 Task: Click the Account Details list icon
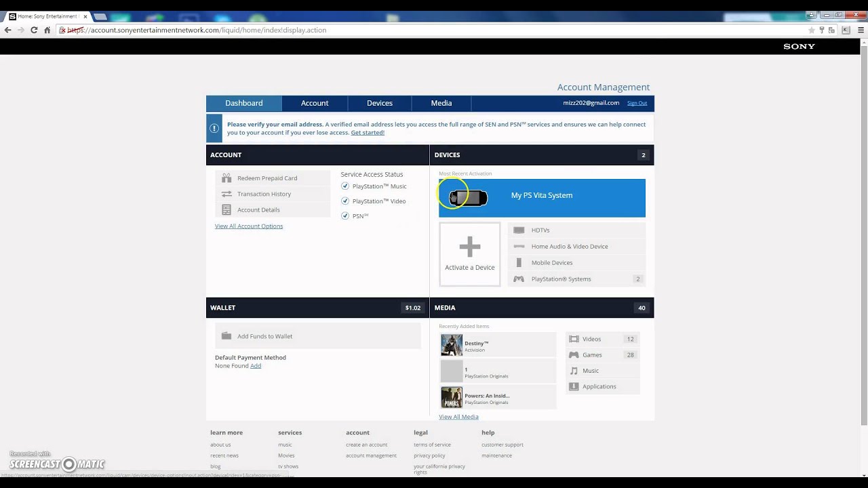[x=226, y=210]
